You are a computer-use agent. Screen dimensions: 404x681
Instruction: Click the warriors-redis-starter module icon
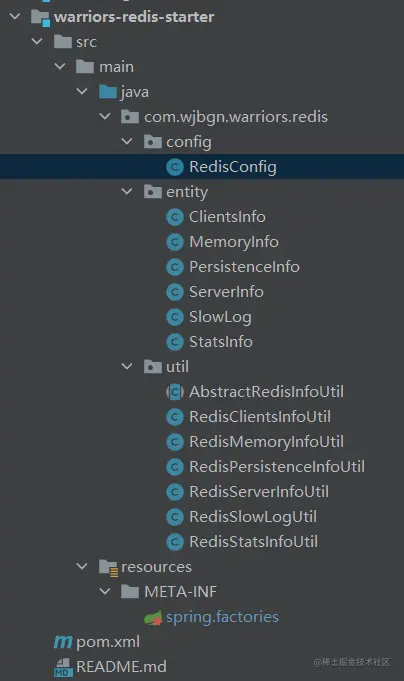(40, 17)
